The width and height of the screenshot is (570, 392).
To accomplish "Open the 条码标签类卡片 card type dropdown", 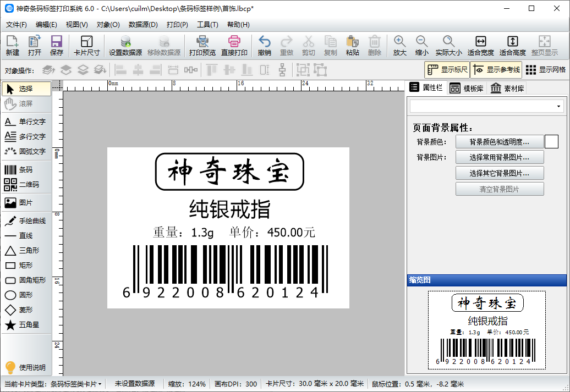I will (76, 384).
